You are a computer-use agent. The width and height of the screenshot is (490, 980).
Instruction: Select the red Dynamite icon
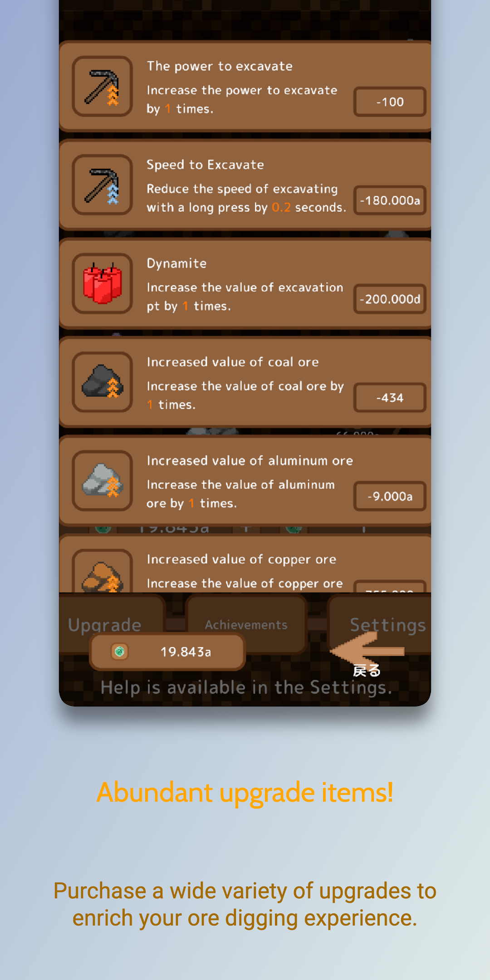[x=103, y=284]
